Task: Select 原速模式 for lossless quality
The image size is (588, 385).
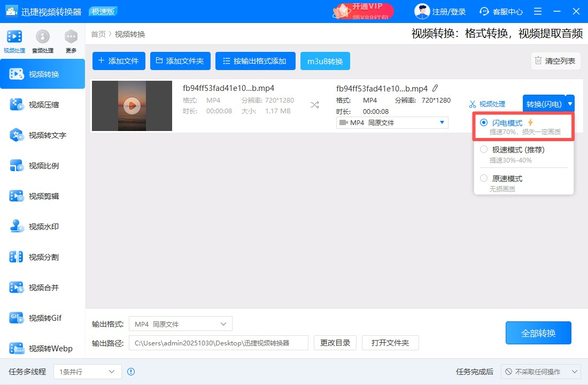Action: pyautogui.click(x=484, y=178)
